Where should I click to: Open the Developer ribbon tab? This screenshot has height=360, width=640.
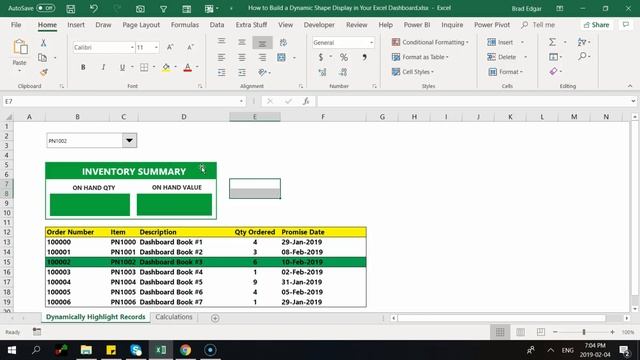tap(319, 25)
